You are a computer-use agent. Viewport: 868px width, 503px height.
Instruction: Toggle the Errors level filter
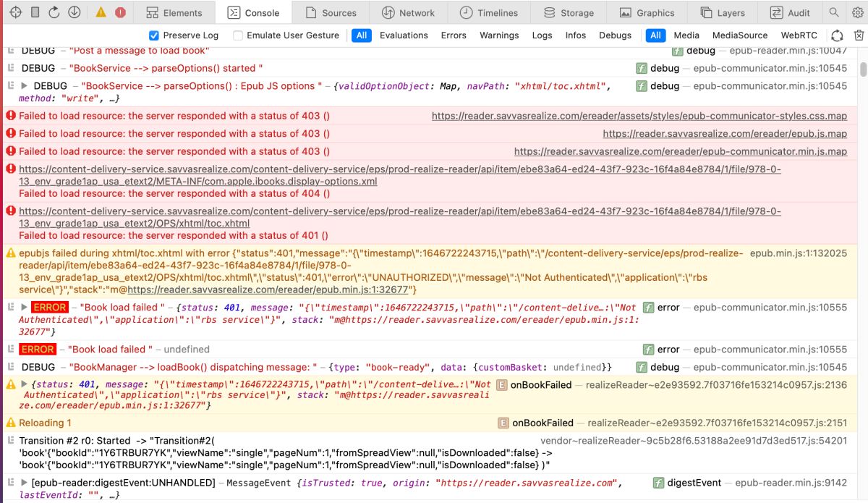point(454,35)
